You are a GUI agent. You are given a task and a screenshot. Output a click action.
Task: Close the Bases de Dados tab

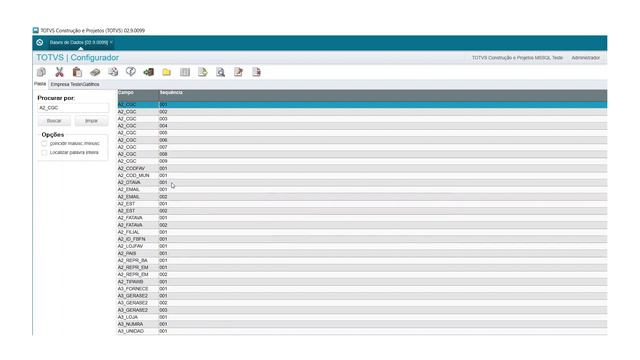[x=111, y=42]
